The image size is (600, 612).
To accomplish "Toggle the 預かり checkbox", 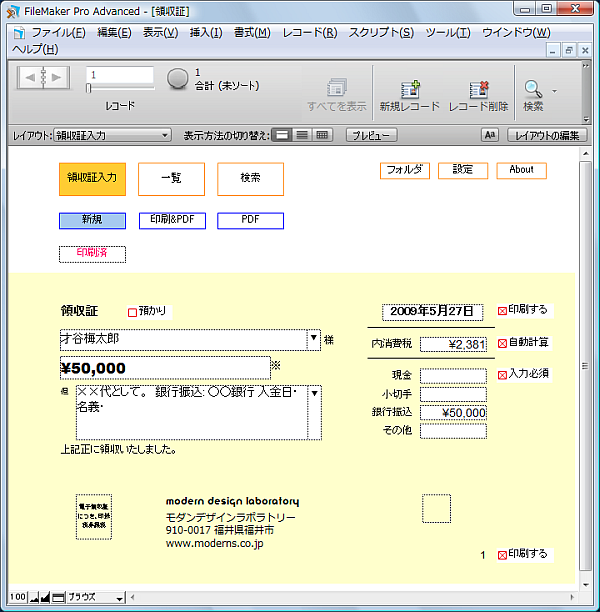I will click(x=132, y=312).
